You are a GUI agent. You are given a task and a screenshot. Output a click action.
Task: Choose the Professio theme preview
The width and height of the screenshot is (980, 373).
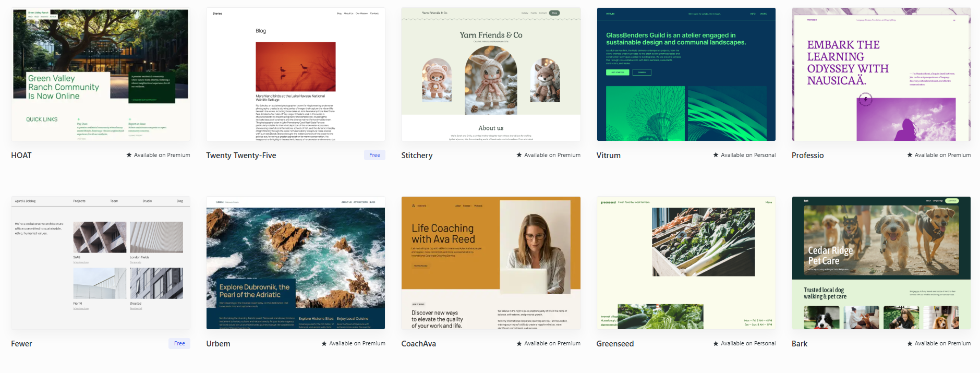point(881,74)
